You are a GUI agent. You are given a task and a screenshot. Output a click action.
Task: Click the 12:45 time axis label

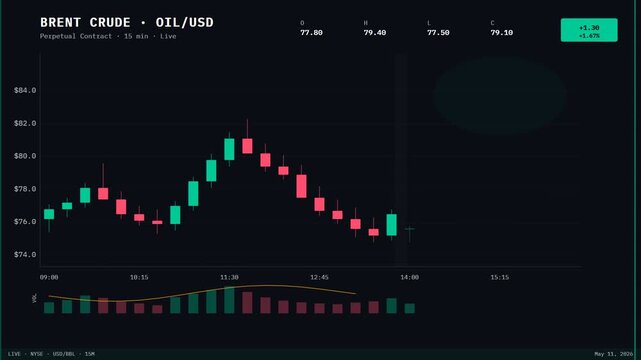click(x=319, y=277)
